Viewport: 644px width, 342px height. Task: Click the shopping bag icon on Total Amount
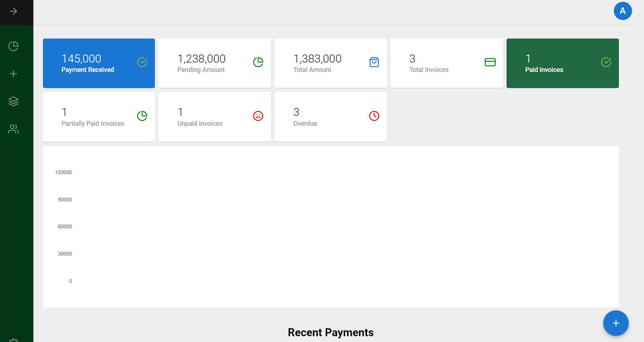(374, 62)
